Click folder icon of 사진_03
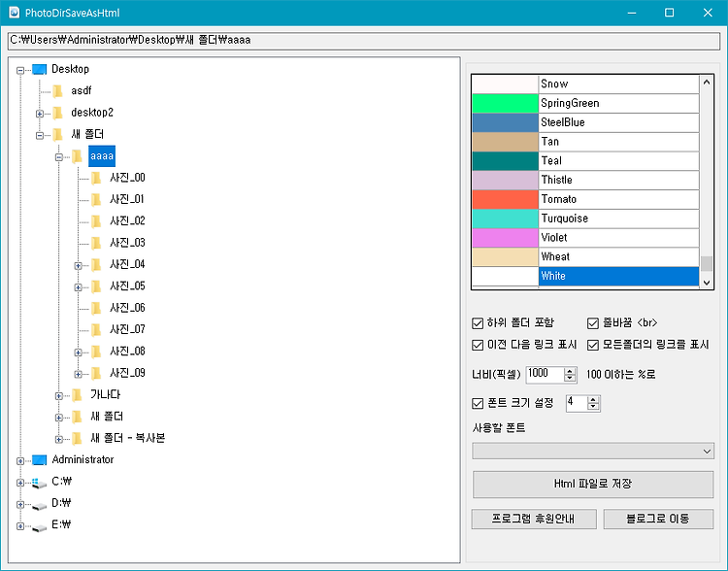 (96, 243)
